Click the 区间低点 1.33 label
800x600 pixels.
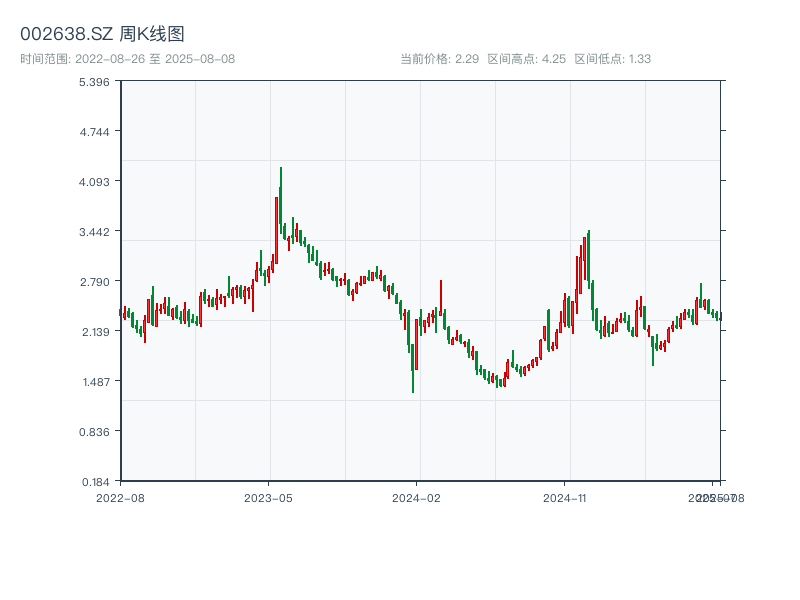[x=612, y=59]
